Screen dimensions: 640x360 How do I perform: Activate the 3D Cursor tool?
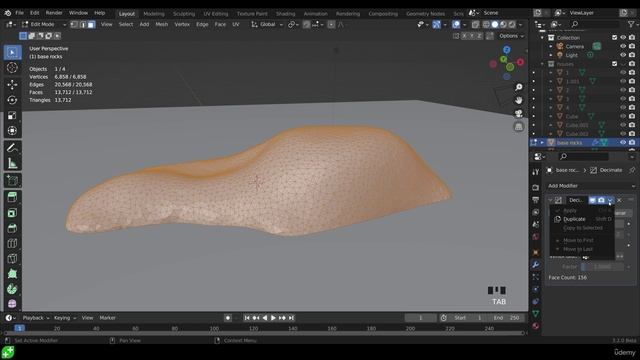12,68
